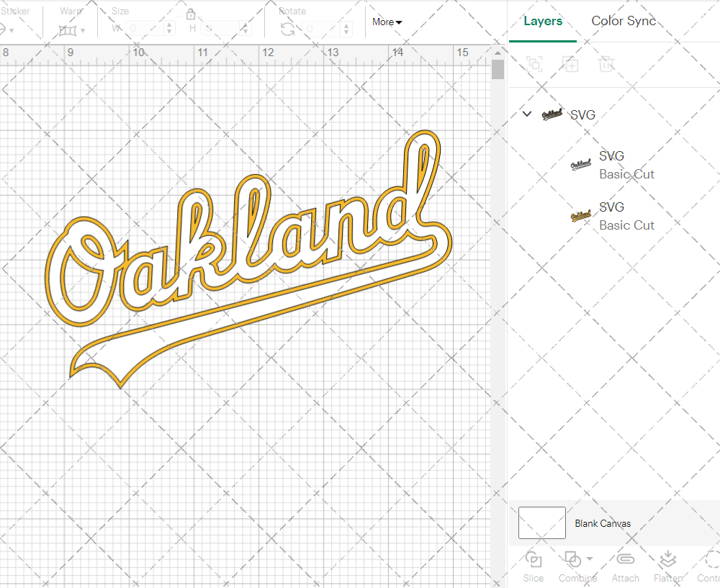The width and height of the screenshot is (720, 588).
Task: Click the Blank Canvas color swatch
Action: [541, 523]
